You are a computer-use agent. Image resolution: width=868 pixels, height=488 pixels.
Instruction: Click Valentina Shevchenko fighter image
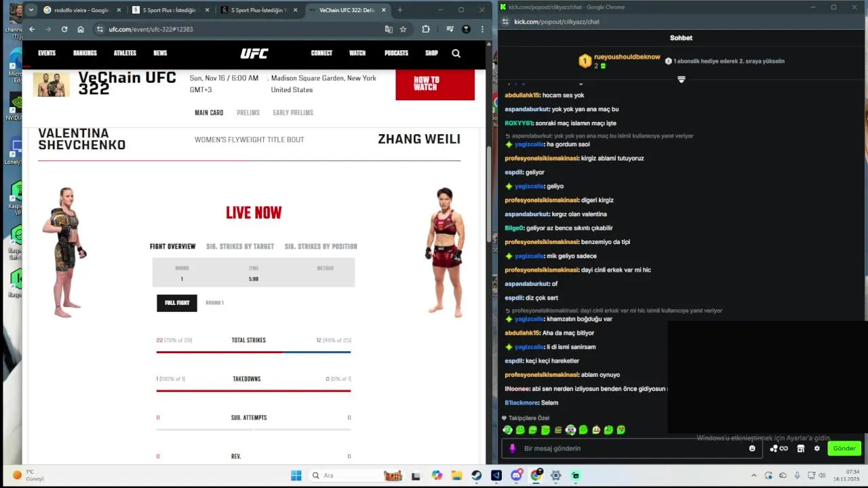click(x=64, y=253)
